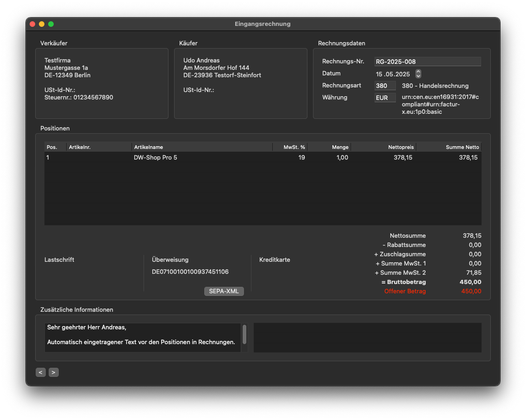Click the Rabattsumme value 0,00
This screenshot has width=526, height=420.
pos(475,245)
